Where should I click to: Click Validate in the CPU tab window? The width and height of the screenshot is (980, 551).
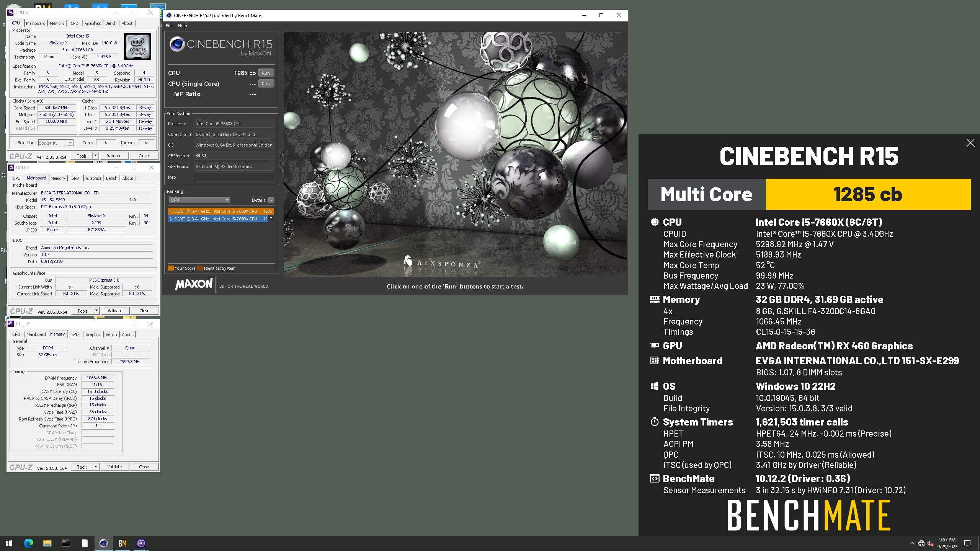click(x=114, y=156)
